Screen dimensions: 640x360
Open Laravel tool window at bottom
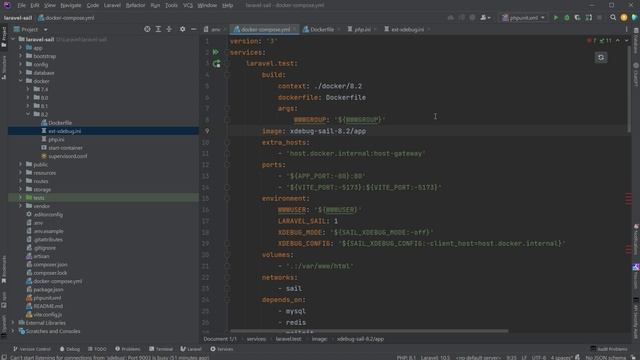click(191, 349)
